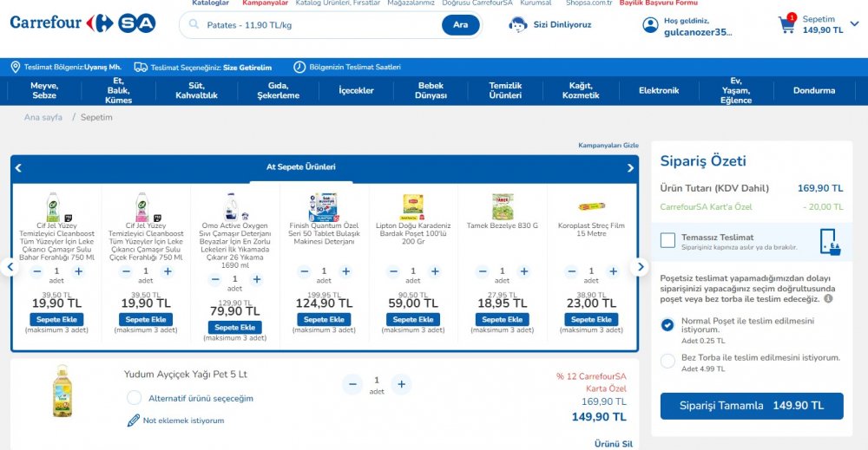The width and height of the screenshot is (868, 450).
Task: Open Süt, Kahvaltılık category menu
Action: click(196, 91)
